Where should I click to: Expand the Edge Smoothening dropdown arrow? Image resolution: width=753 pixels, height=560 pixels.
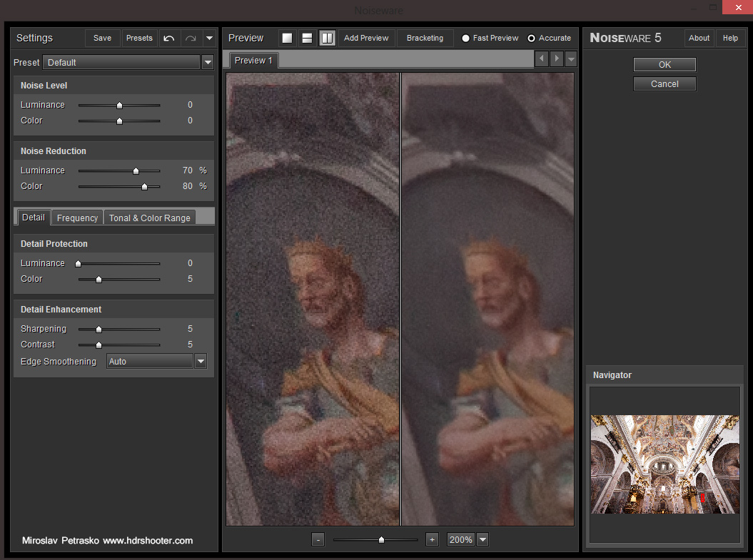click(201, 362)
